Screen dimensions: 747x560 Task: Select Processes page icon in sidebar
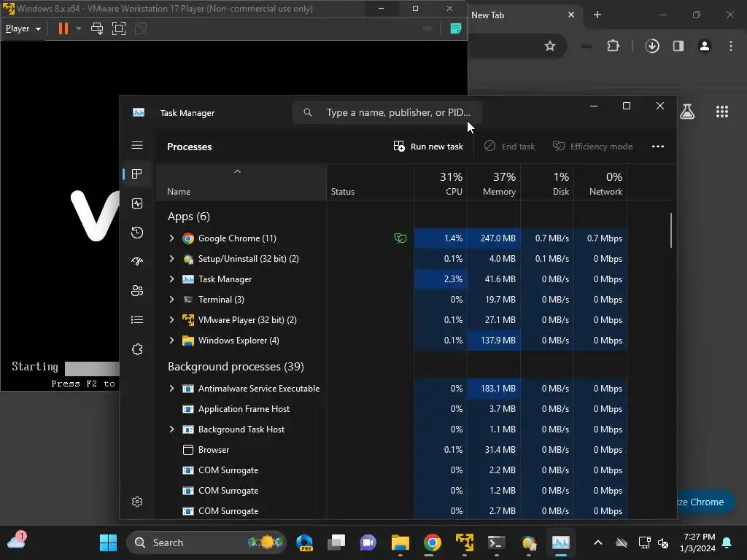[x=137, y=174]
